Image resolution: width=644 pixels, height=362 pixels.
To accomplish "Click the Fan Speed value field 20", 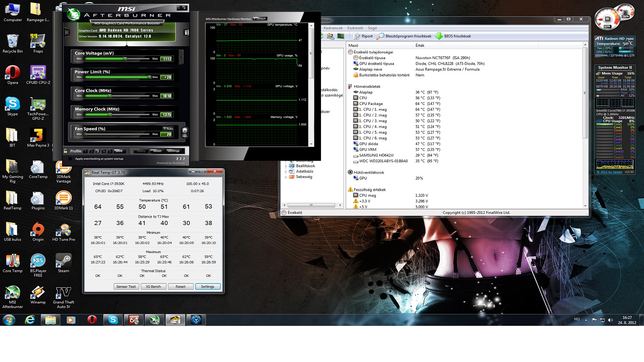I will pos(166,134).
